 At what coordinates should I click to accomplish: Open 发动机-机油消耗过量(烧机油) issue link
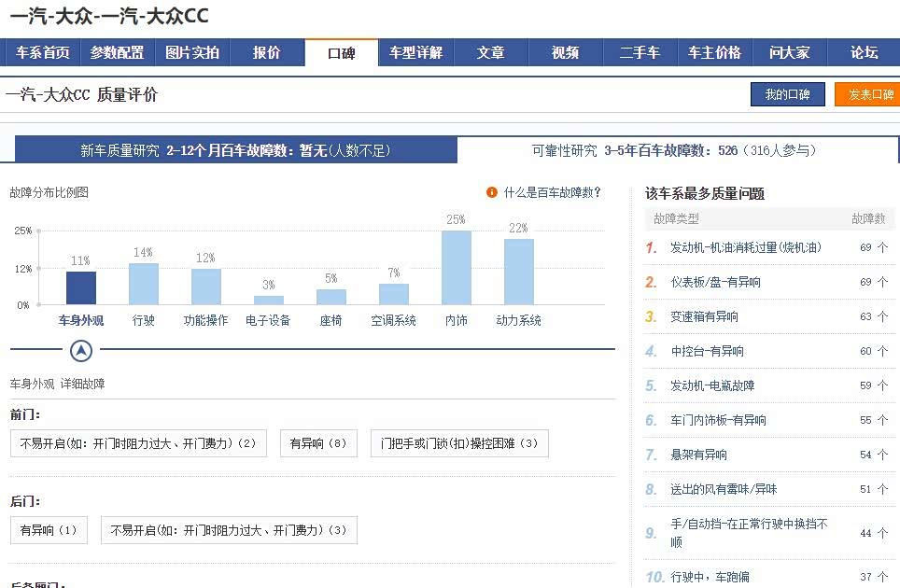point(745,247)
